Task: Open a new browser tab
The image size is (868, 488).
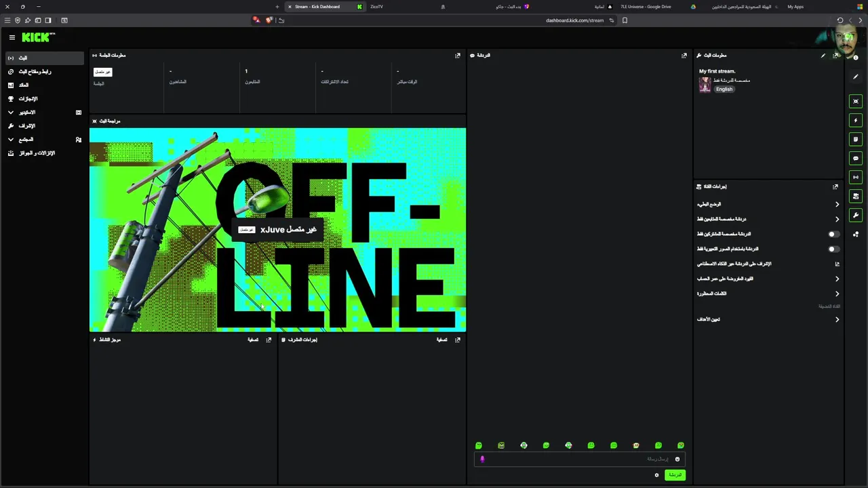Action: (277, 7)
